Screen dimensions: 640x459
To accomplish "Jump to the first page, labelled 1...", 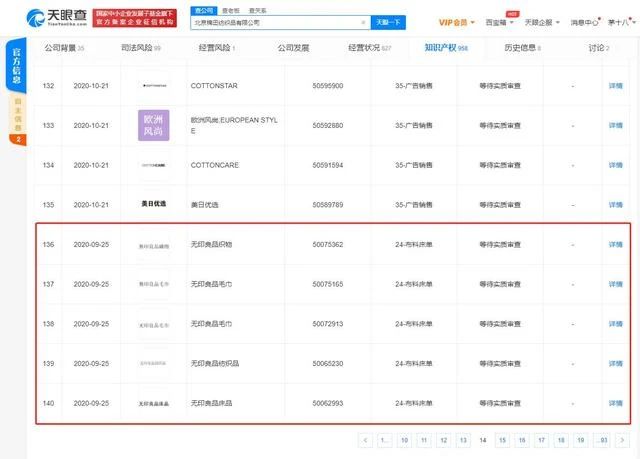I will (x=384, y=440).
